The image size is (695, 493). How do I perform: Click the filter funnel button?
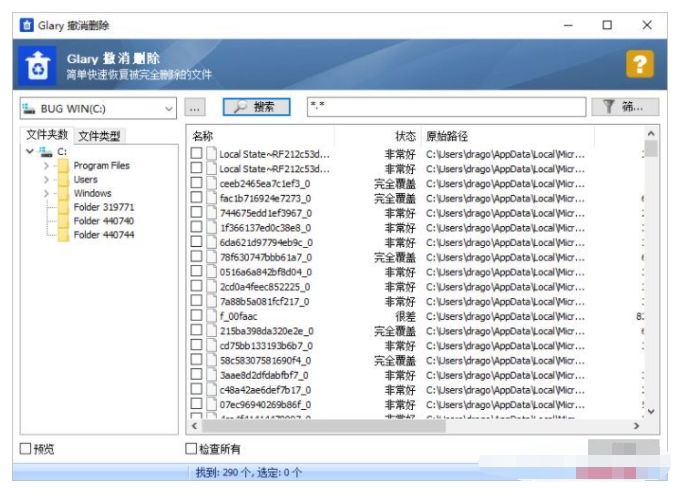(x=626, y=107)
